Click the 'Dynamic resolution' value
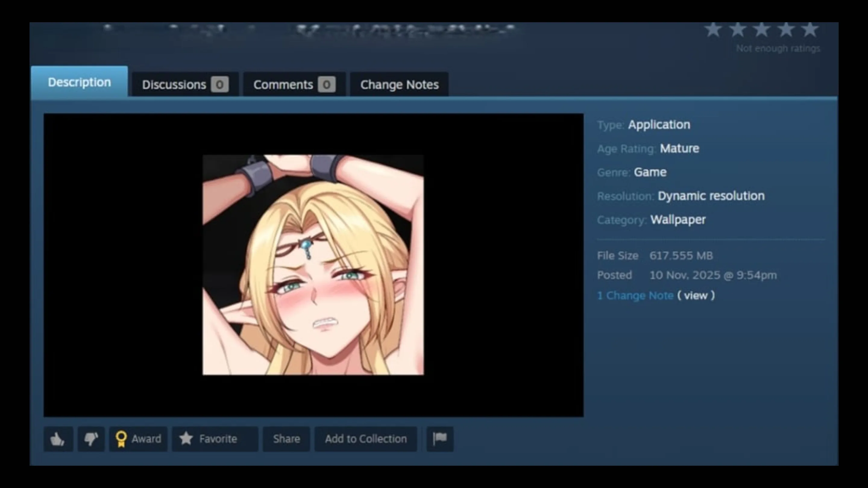 (711, 196)
